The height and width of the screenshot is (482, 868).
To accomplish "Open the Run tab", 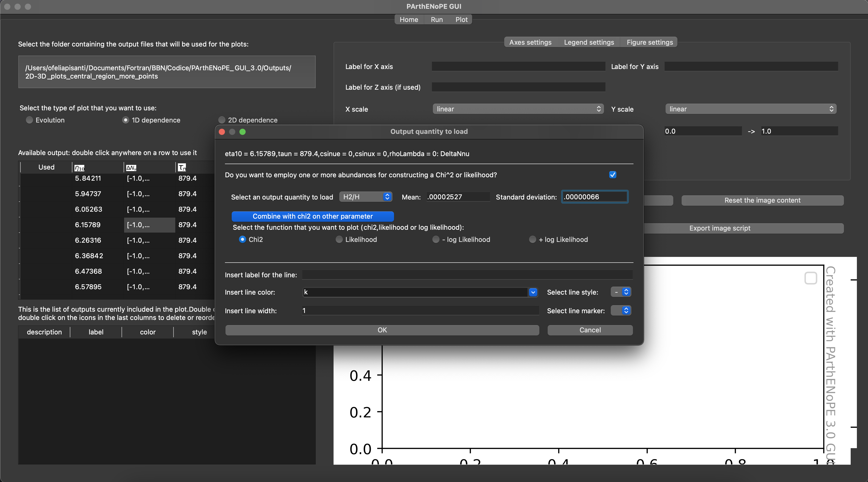I will [436, 20].
